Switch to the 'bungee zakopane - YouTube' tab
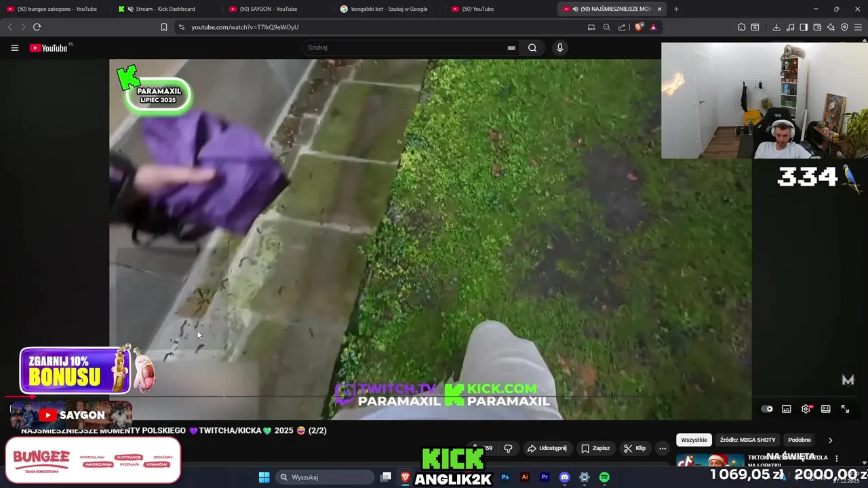 point(56,9)
